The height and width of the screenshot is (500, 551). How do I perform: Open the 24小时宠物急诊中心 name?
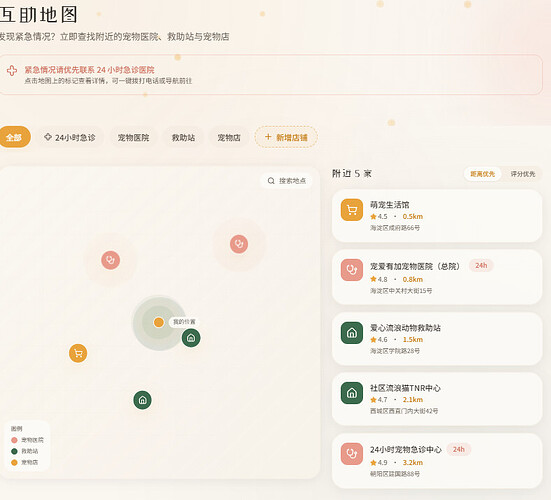coord(406,449)
